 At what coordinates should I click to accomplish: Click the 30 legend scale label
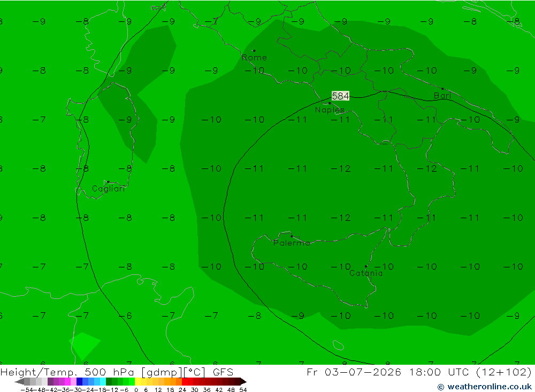(x=195, y=390)
